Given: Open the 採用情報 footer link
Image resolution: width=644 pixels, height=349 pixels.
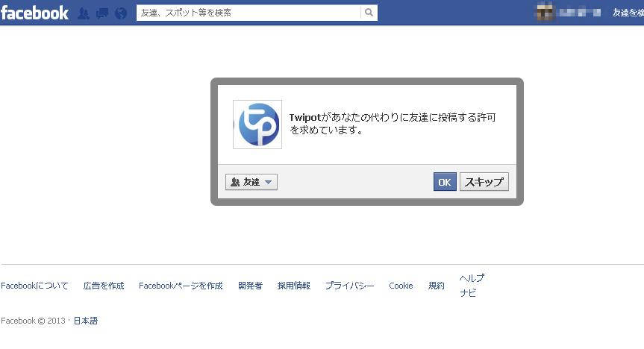Looking at the screenshot, I should pos(294,286).
